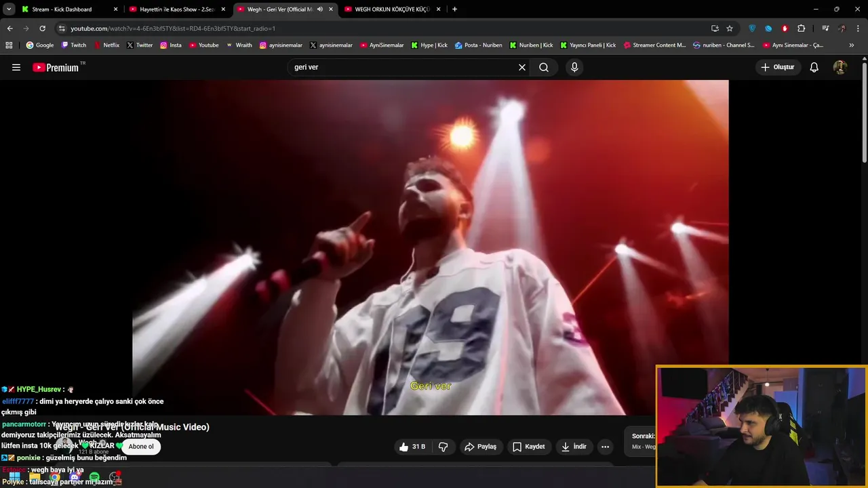Go back in browser history
This screenshot has width=868, height=488.
tap(9, 28)
